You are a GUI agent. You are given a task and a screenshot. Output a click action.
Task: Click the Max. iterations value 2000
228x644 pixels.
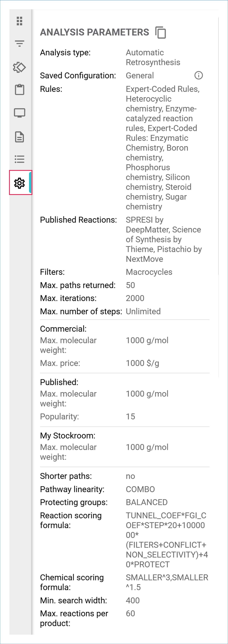tap(135, 298)
